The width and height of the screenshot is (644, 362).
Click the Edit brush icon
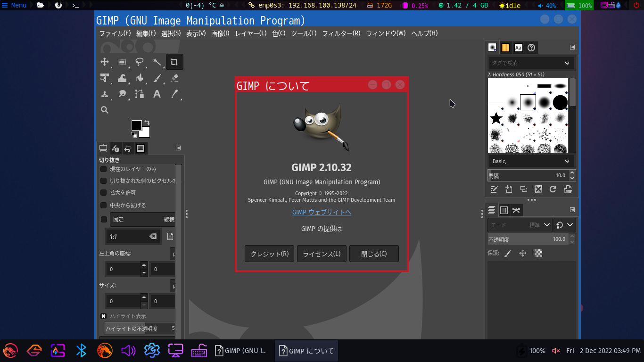pyautogui.click(x=494, y=189)
